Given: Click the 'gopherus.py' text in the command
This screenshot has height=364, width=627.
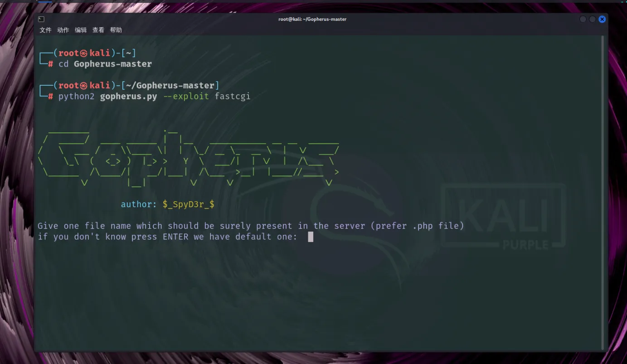Looking at the screenshot, I should click(x=128, y=97).
